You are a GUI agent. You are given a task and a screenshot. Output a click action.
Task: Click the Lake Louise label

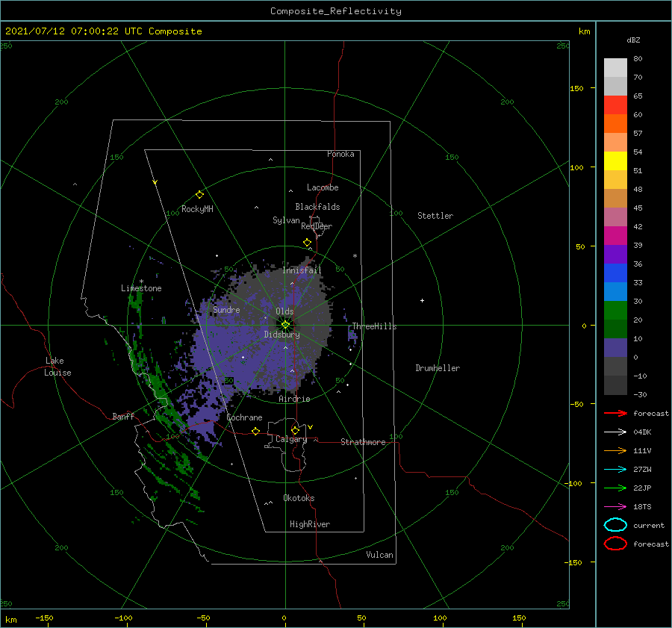pos(57,367)
